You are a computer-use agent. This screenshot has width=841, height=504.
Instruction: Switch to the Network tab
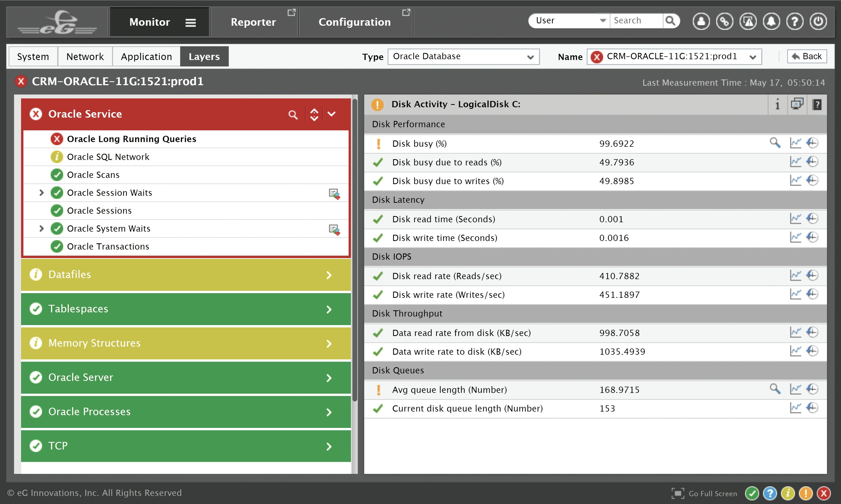pos(85,56)
